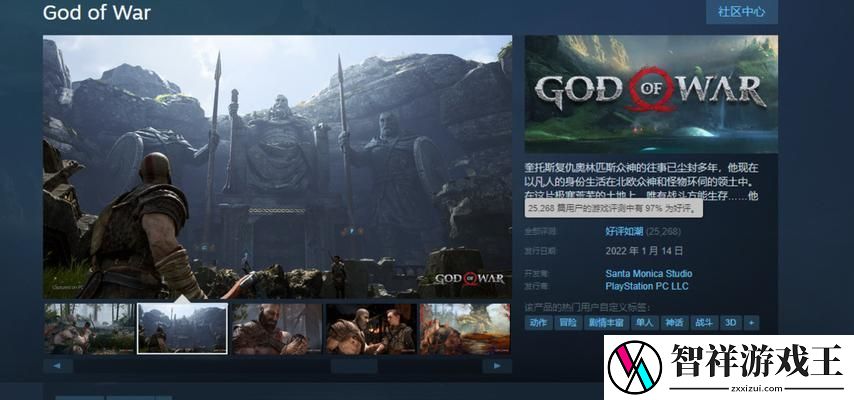Click the God of War header capsule image
854x400 pixels.
pyautogui.click(x=651, y=94)
